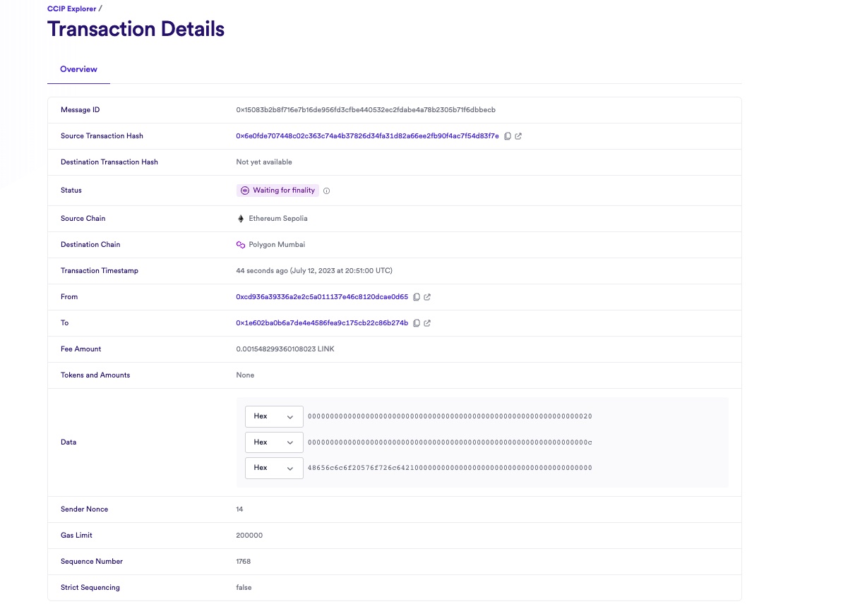Click the Polygon Mumbai text
Screen dimensions: 860x616
(277, 245)
